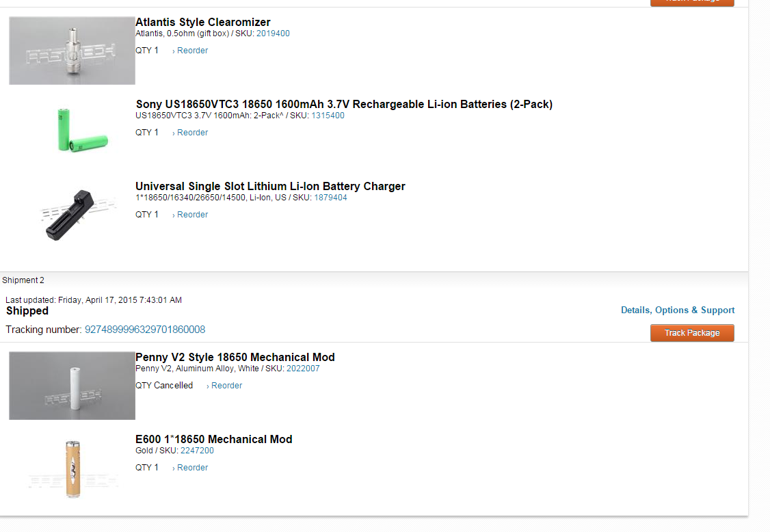The image size is (770, 532).
Task: Open SKU 2019400 link
Action: click(273, 34)
